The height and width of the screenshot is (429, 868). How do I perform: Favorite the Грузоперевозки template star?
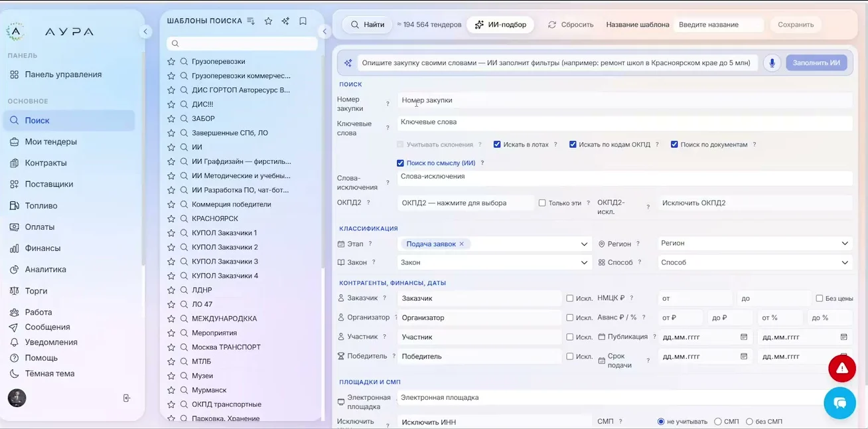pos(171,61)
